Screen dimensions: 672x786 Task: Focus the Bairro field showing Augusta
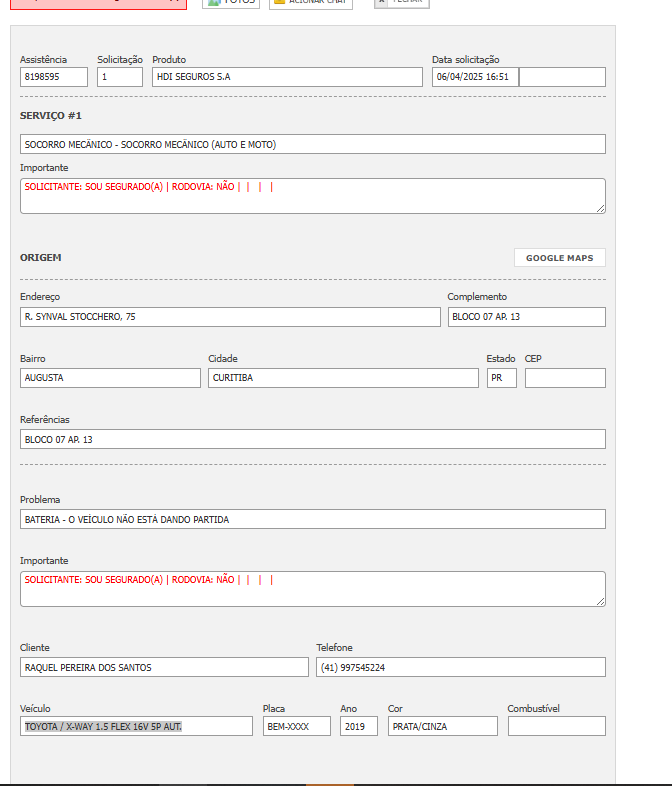(x=110, y=378)
